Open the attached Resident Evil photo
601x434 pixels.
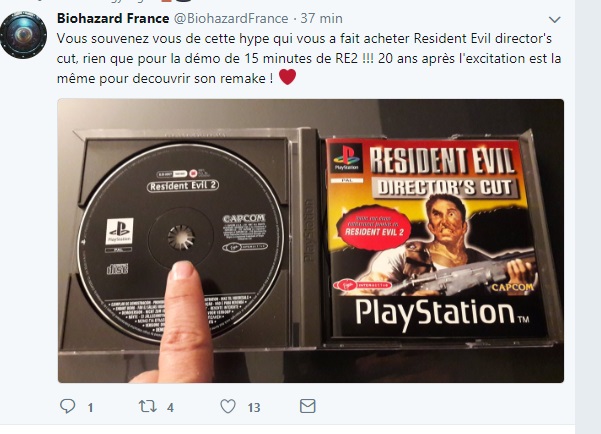(x=310, y=241)
